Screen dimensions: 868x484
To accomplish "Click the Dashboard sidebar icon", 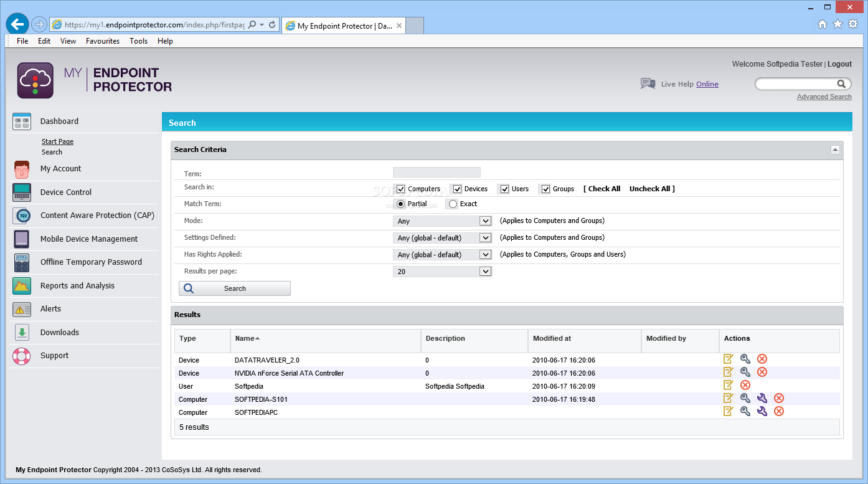I will 22,121.
